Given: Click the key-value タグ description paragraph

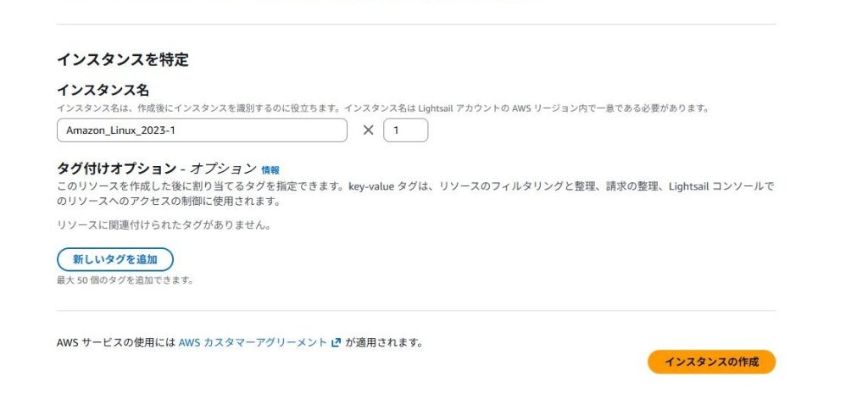Looking at the screenshot, I should pos(415,194).
